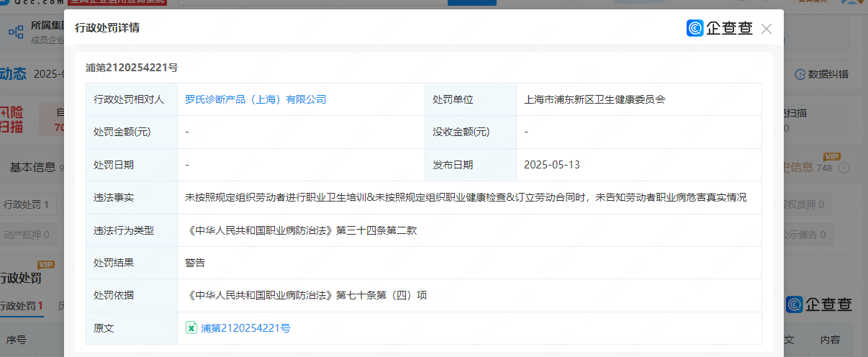The width and height of the screenshot is (868, 357).
Task: Open 罗氏诊断产品（上海）有限公司 company link
Action: [x=256, y=99]
